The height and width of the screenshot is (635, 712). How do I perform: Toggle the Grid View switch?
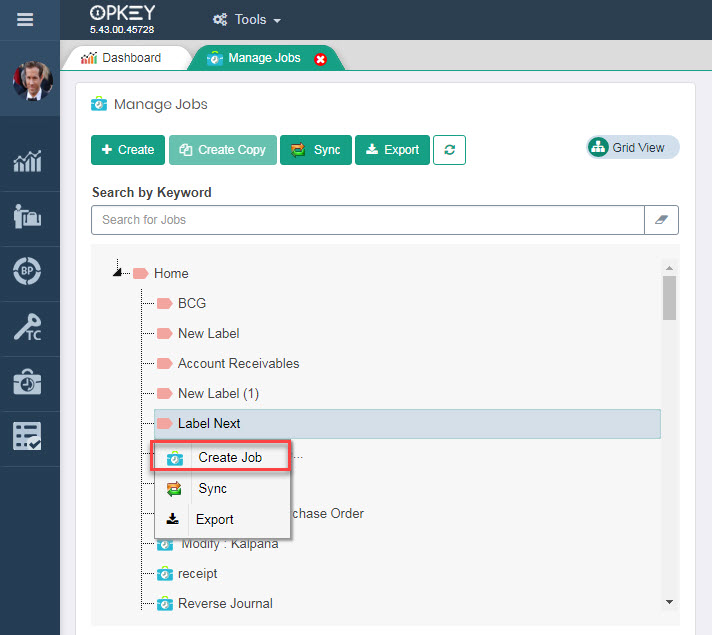[x=632, y=148]
